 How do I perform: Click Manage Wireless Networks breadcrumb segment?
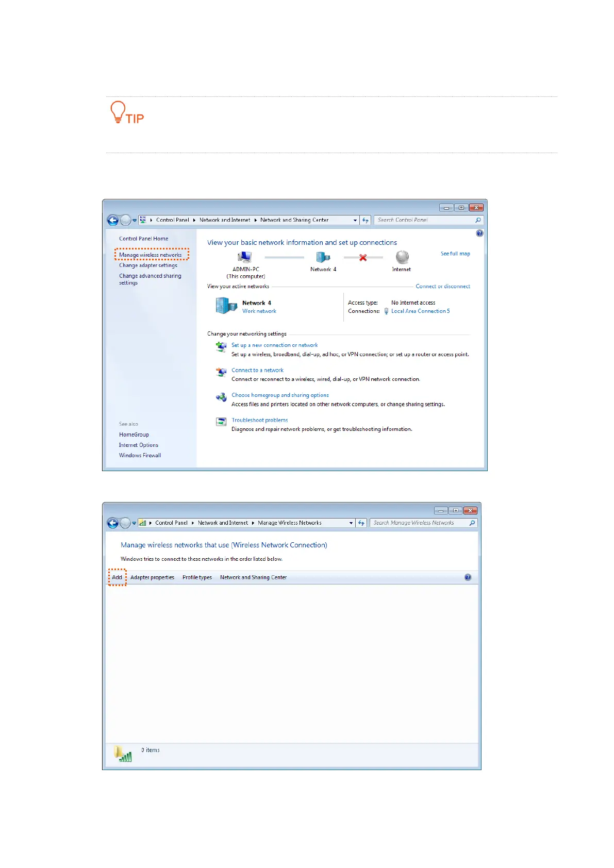coord(290,523)
